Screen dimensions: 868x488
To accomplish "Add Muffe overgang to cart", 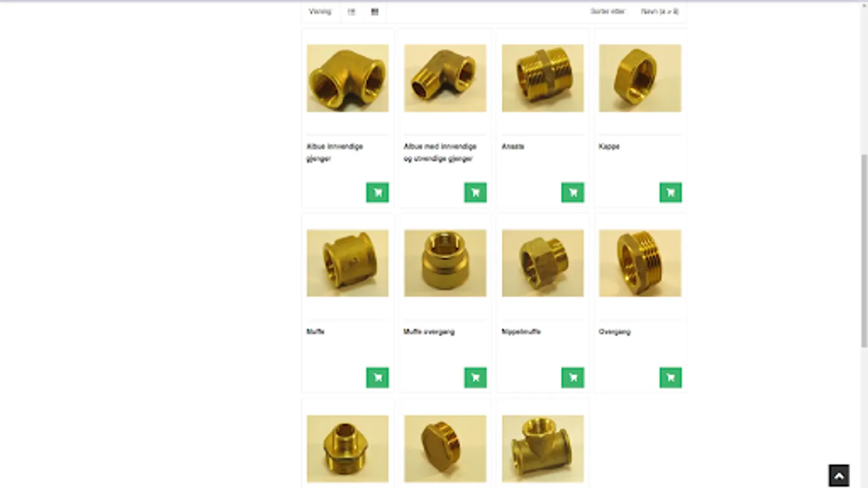I will point(475,378).
